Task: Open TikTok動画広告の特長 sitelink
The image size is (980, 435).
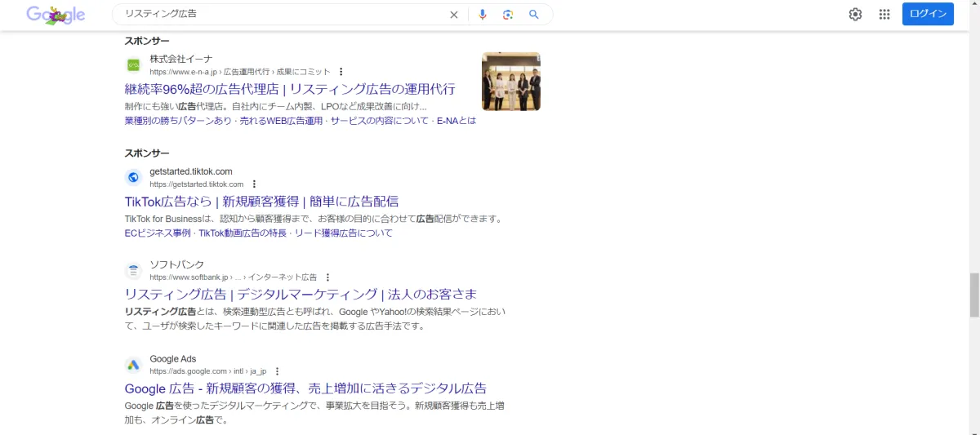Action: (x=243, y=233)
